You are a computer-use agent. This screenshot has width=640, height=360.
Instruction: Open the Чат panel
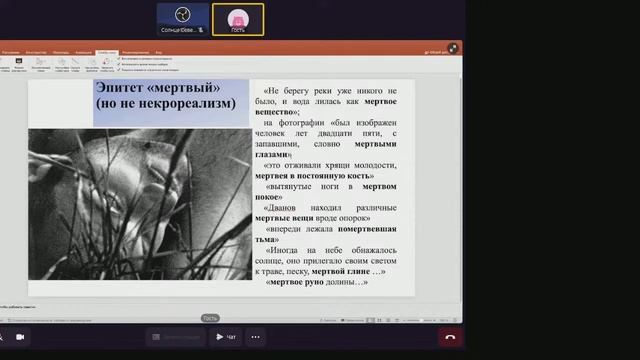[x=226, y=337]
